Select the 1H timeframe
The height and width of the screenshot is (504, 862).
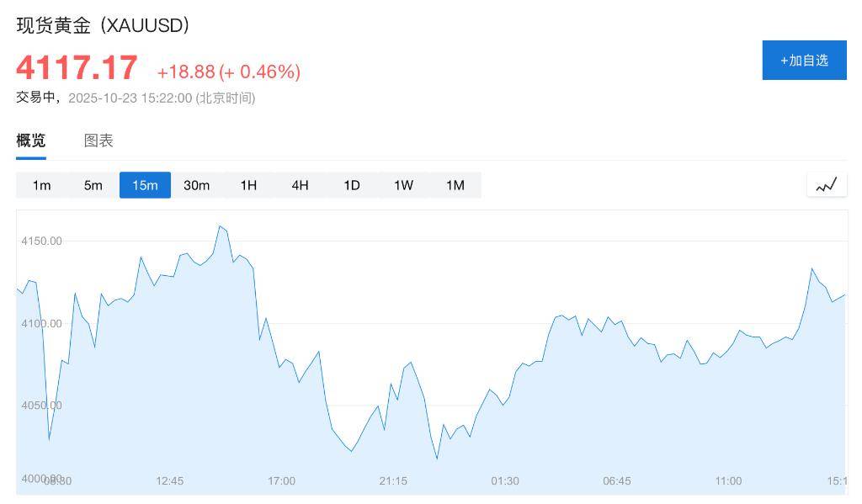[248, 185]
